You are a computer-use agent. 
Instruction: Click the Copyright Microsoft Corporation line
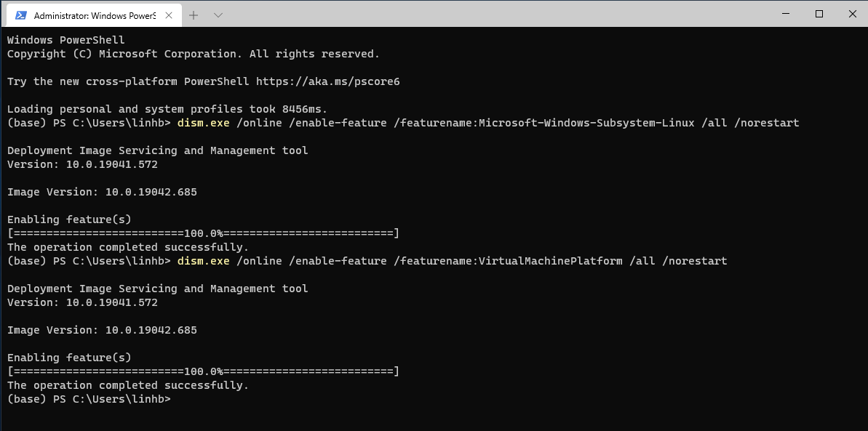click(x=194, y=54)
